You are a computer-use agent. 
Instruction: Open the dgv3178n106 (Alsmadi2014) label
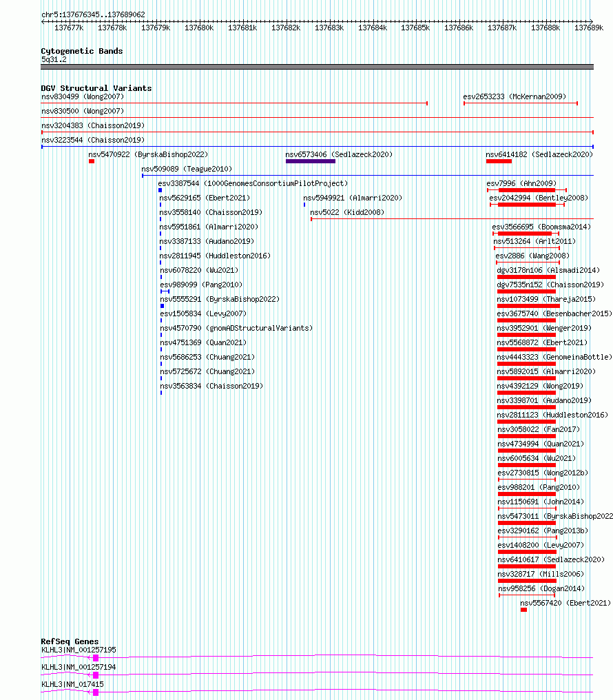pos(548,270)
